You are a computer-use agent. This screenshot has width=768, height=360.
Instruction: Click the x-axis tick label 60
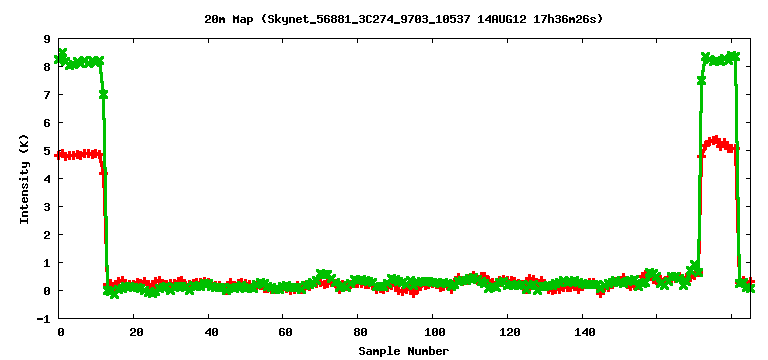click(286, 333)
